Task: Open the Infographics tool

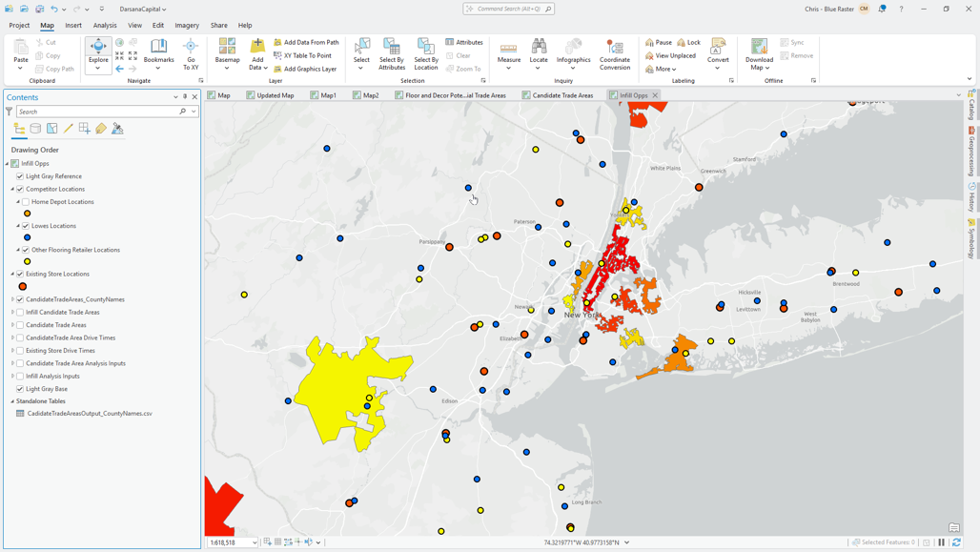Action: coord(573,51)
